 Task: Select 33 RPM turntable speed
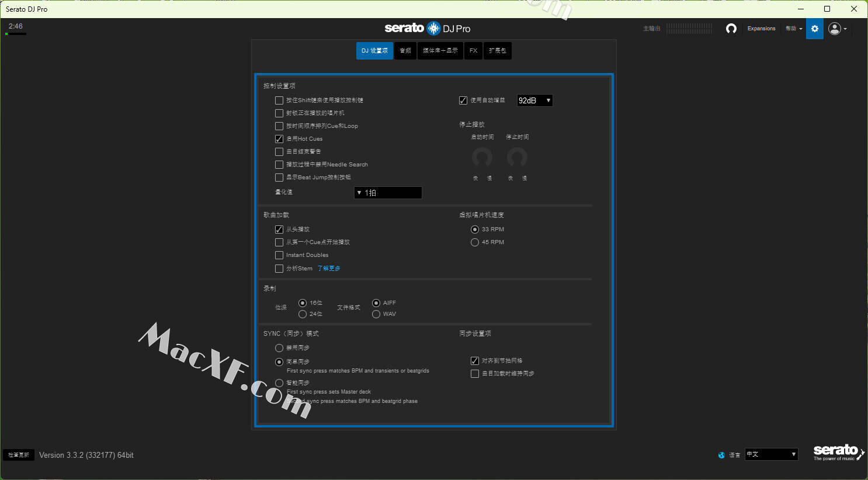click(x=475, y=229)
